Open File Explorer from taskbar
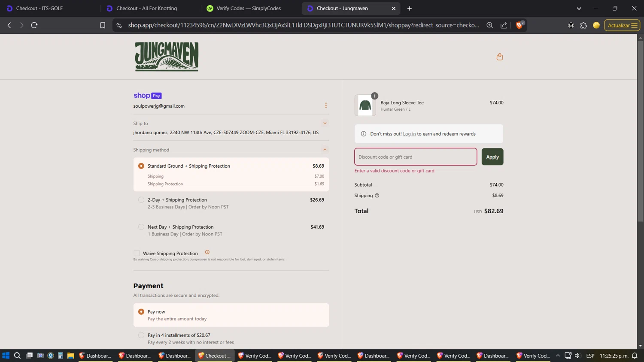This screenshot has height=362, width=644. pyautogui.click(x=71, y=356)
